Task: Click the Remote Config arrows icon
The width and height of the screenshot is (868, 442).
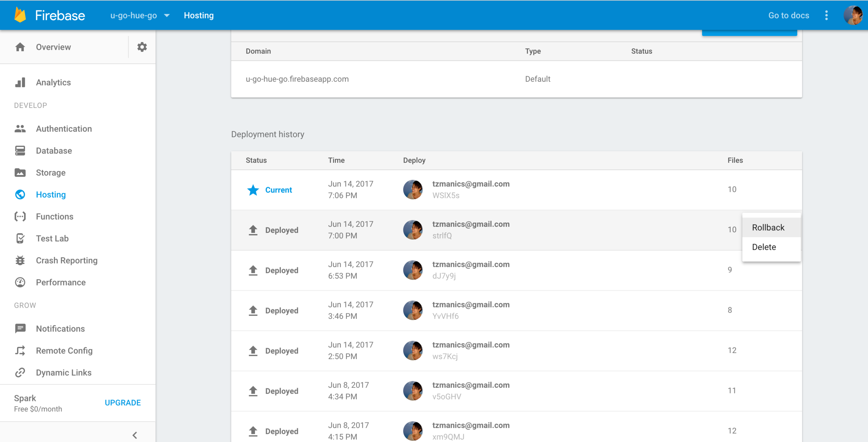Action: pos(20,351)
